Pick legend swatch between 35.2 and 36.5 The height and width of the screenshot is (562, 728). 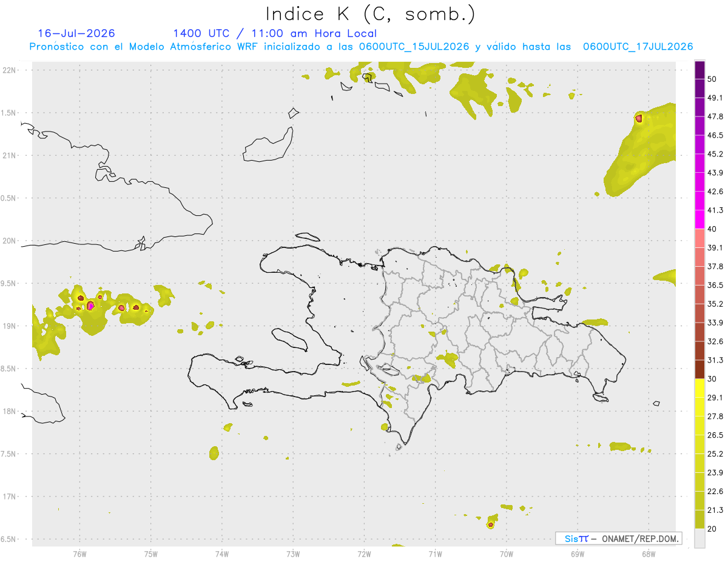[x=699, y=294]
